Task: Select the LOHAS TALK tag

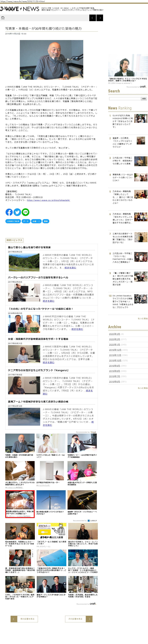Action: tap(13, 221)
